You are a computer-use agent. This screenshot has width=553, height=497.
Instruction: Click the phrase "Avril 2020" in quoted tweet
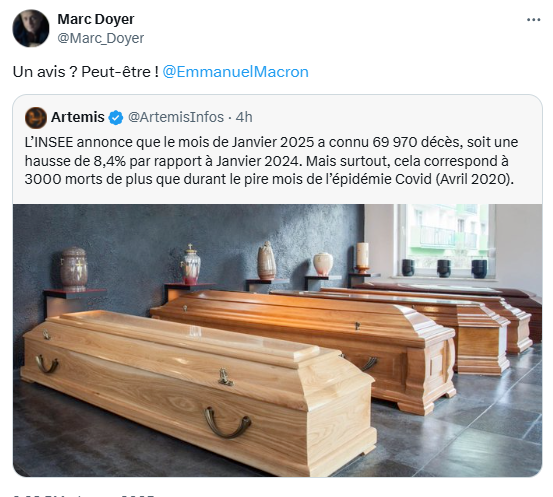coord(473,179)
